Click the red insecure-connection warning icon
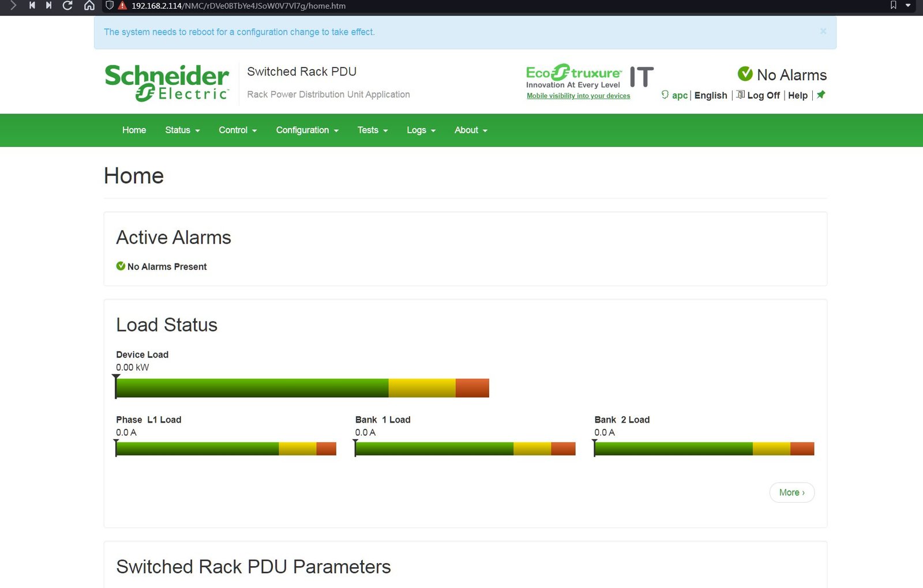Image resolution: width=923 pixels, height=588 pixels. [x=122, y=6]
